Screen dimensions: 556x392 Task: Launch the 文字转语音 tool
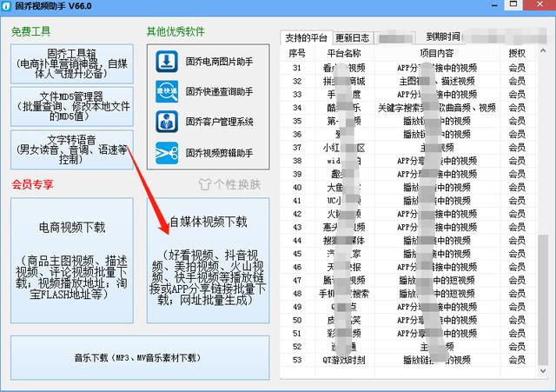[72, 149]
